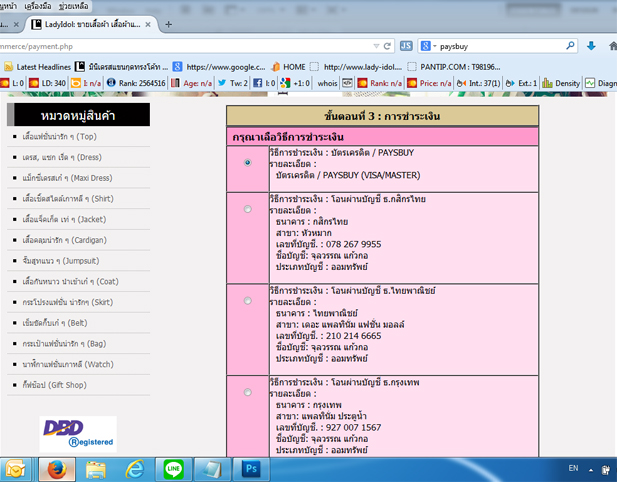
Task: Open the Top clothing category
Action: point(59,137)
